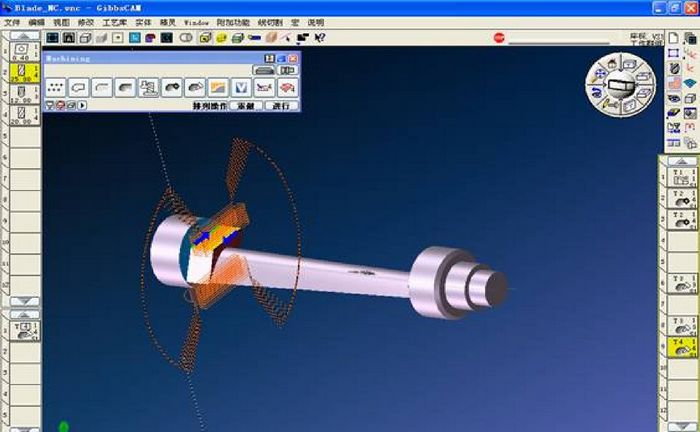Toggle the filter funnel icon in Machining palette
700x432 pixels.
(x=50, y=105)
